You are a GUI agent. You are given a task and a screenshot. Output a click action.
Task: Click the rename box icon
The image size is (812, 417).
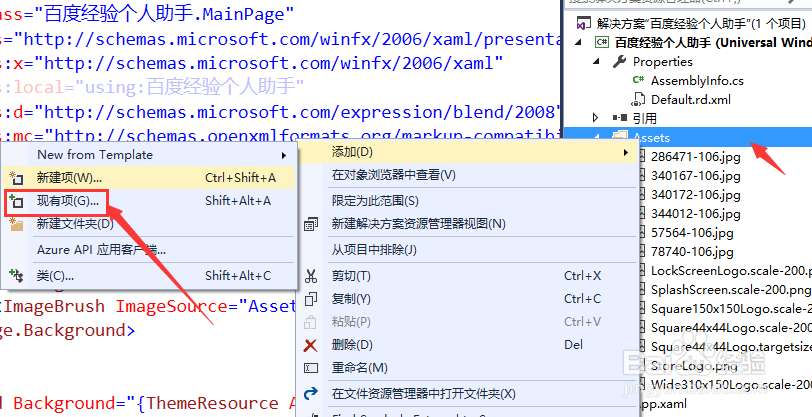[x=311, y=368]
